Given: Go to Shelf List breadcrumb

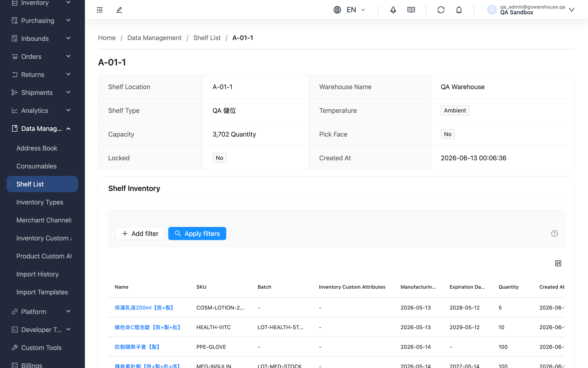Looking at the screenshot, I should click(207, 38).
